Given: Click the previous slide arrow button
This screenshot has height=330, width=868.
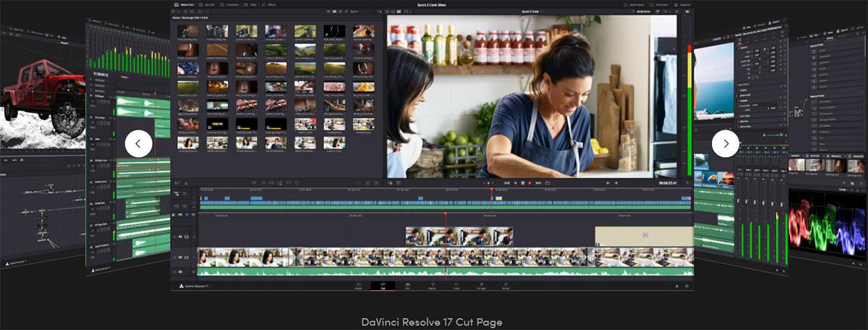Looking at the screenshot, I should (138, 143).
